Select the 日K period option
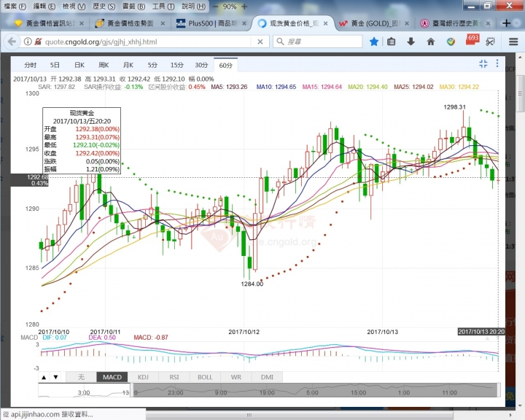The width and height of the screenshot is (525, 420). pyautogui.click(x=79, y=65)
